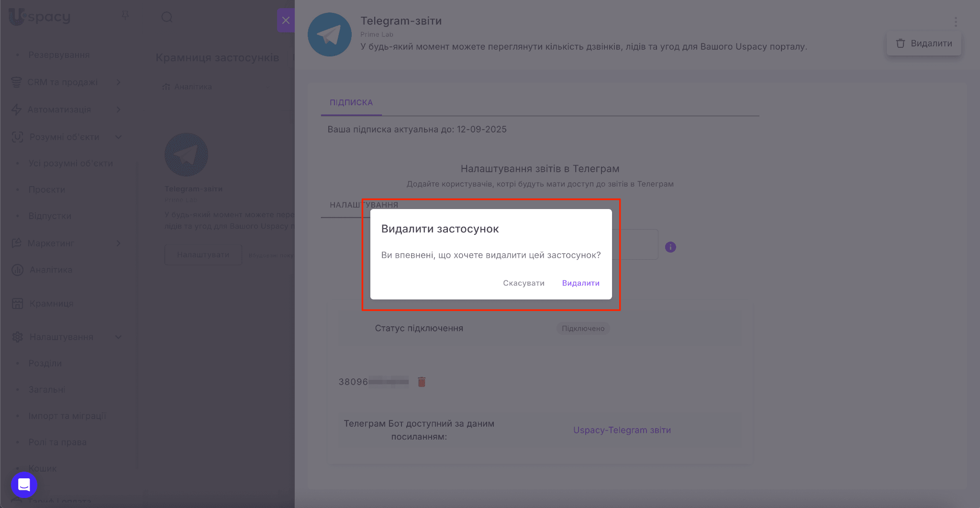Click the Telegram-звіти card thumbnail
This screenshot has height=508, width=980.
click(186, 155)
